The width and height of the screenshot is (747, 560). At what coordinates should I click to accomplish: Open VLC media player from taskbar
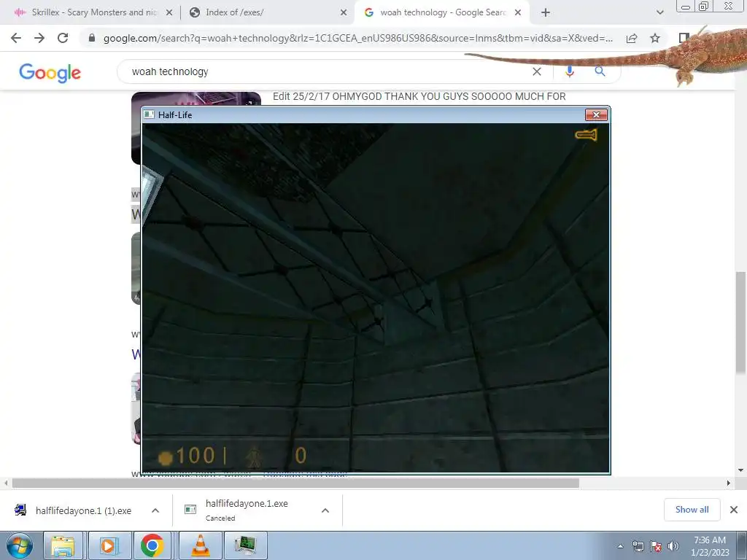click(201, 545)
